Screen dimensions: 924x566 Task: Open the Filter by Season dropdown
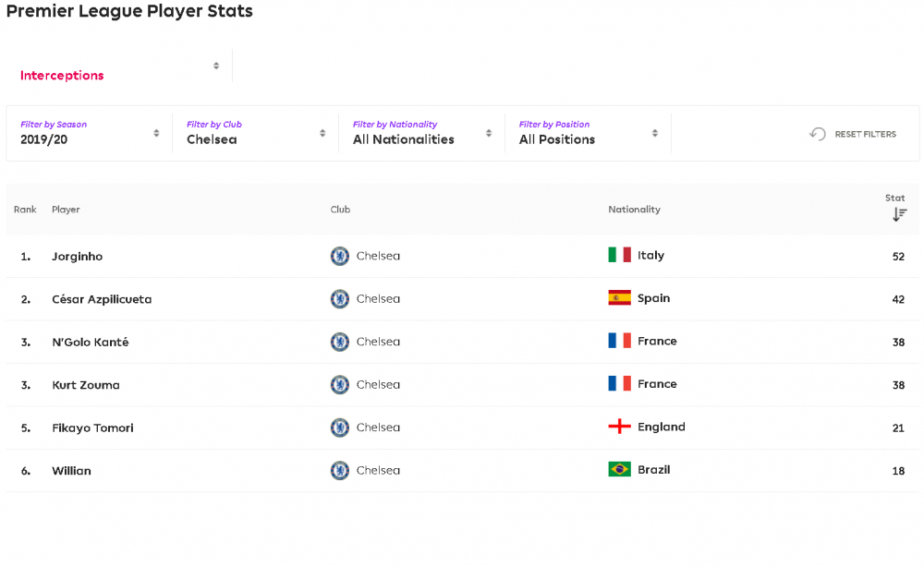[90, 133]
